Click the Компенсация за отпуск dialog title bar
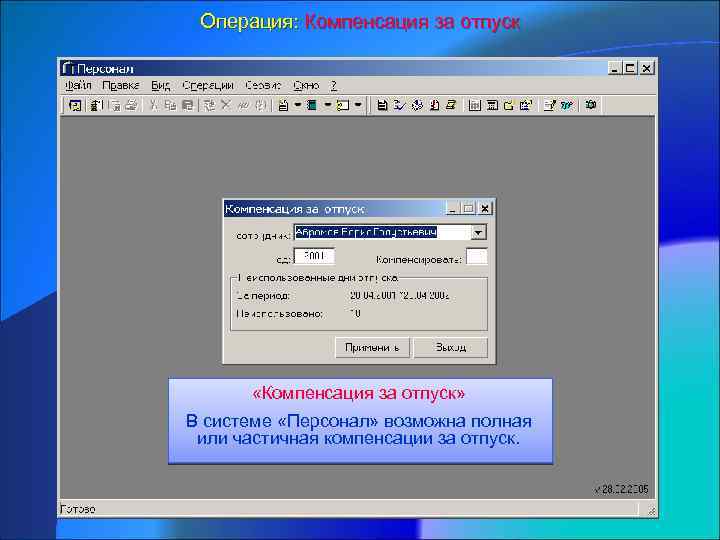Screen dimensions: 720x540 coord(334,209)
